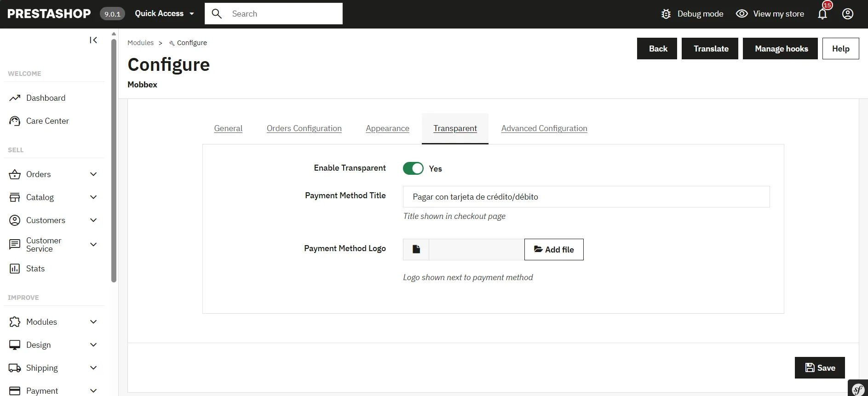Click the search magnifier icon
Image resolution: width=868 pixels, height=396 pixels.
pyautogui.click(x=217, y=14)
